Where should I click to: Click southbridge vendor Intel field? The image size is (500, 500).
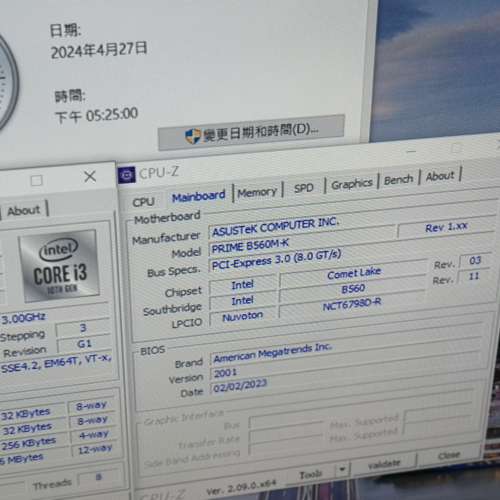click(243, 300)
